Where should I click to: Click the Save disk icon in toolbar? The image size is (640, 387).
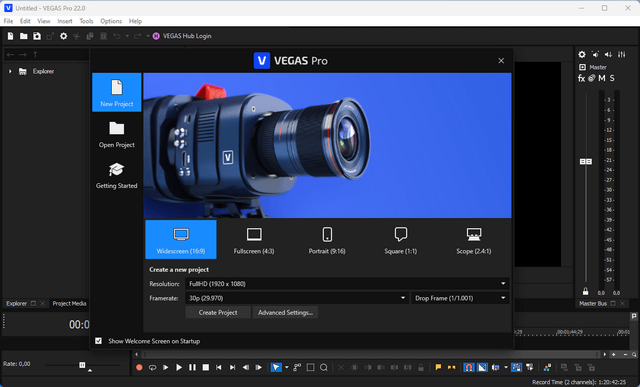pos(37,36)
